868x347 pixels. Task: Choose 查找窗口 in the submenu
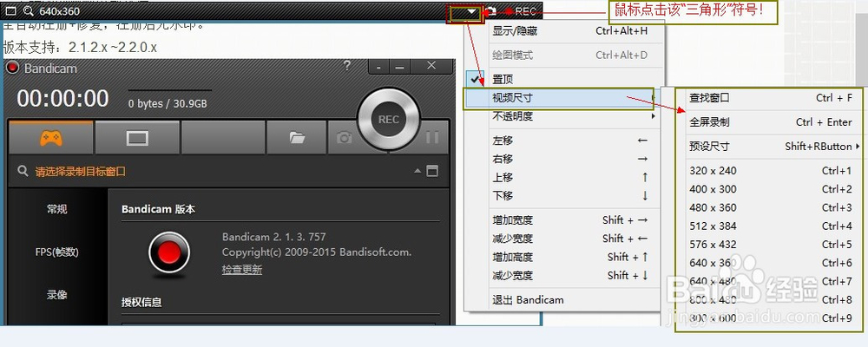point(770,98)
